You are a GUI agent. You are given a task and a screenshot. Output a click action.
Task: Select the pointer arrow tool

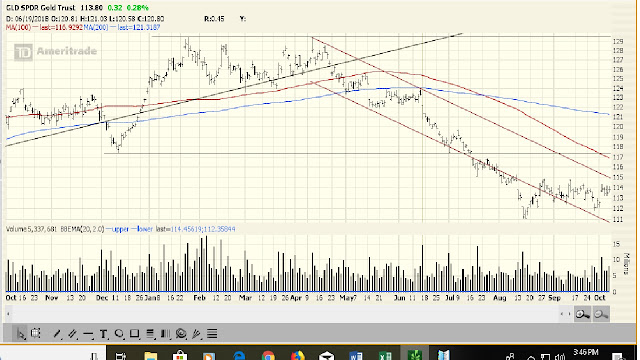20,334
